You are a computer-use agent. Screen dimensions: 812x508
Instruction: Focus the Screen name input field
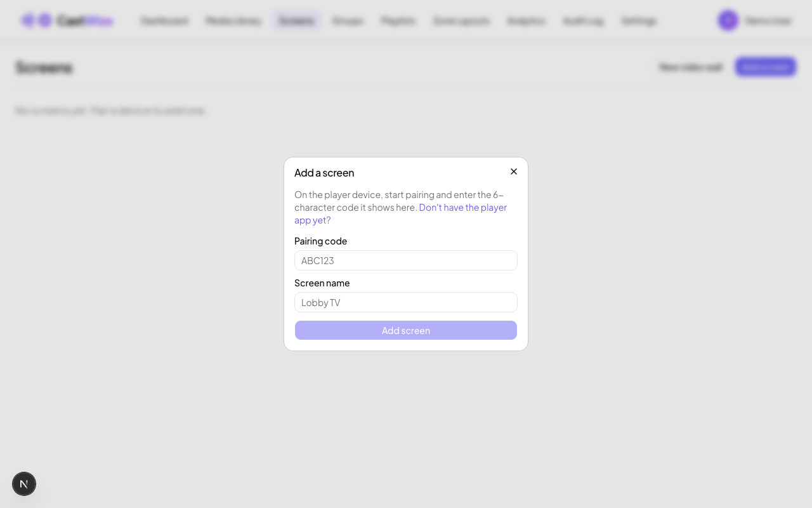tap(406, 302)
